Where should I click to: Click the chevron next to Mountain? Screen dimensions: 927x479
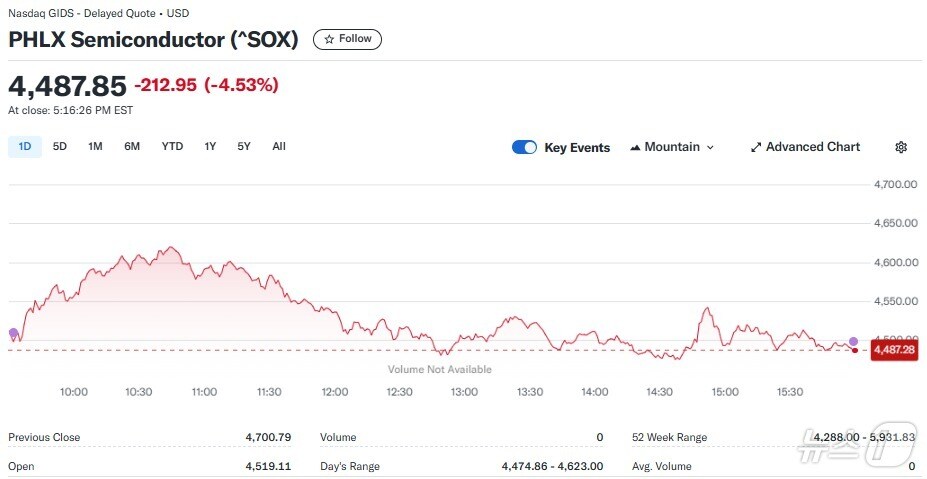click(710, 148)
